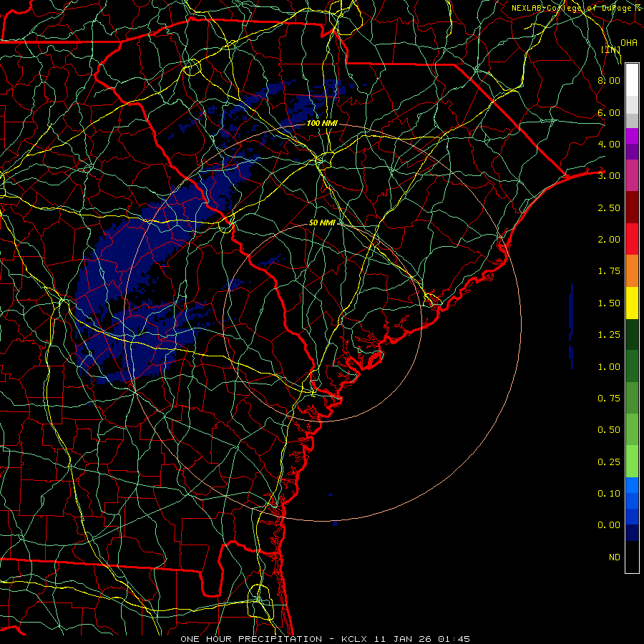Click the bright red 2.00 legend swatch
Image resolution: width=644 pixels, height=644 pixels.
[632, 239]
